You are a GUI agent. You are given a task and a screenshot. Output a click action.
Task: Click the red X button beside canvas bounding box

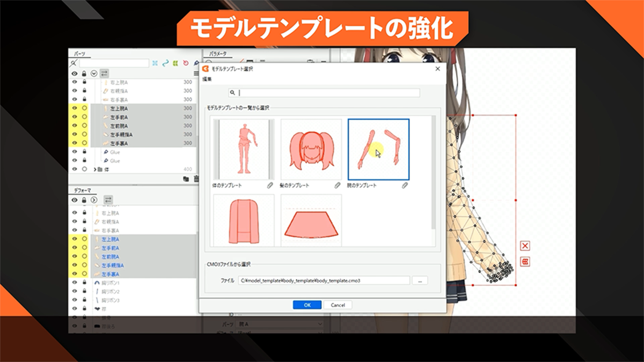click(x=525, y=246)
